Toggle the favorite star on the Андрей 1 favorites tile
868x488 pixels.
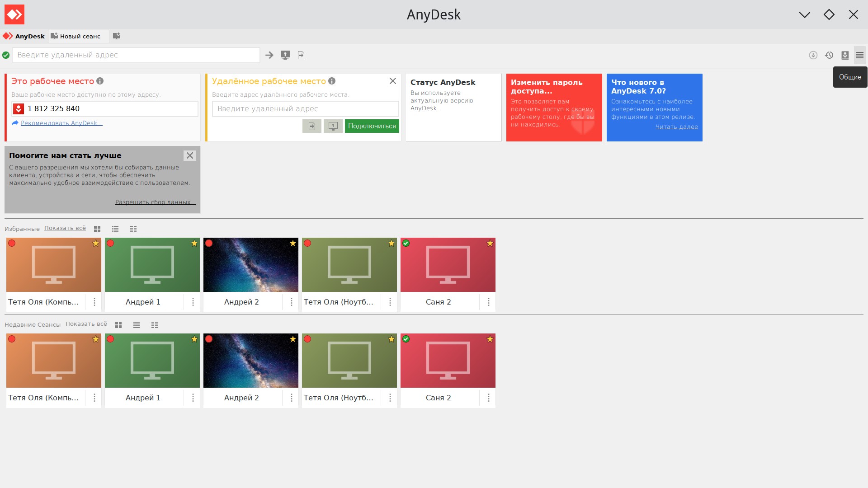194,243
